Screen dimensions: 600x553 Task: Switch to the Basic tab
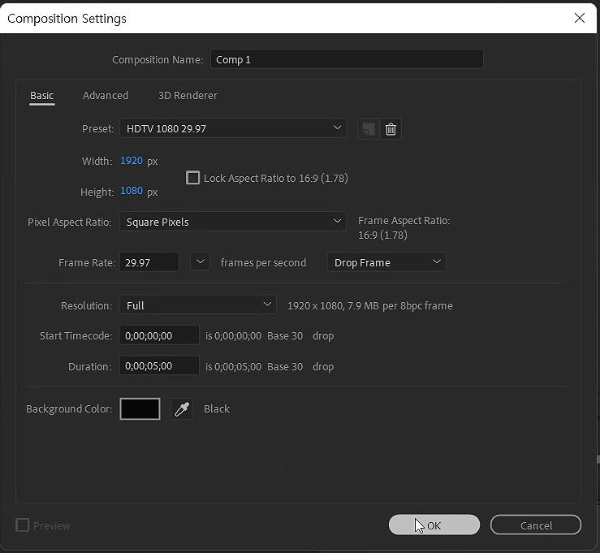pos(42,96)
